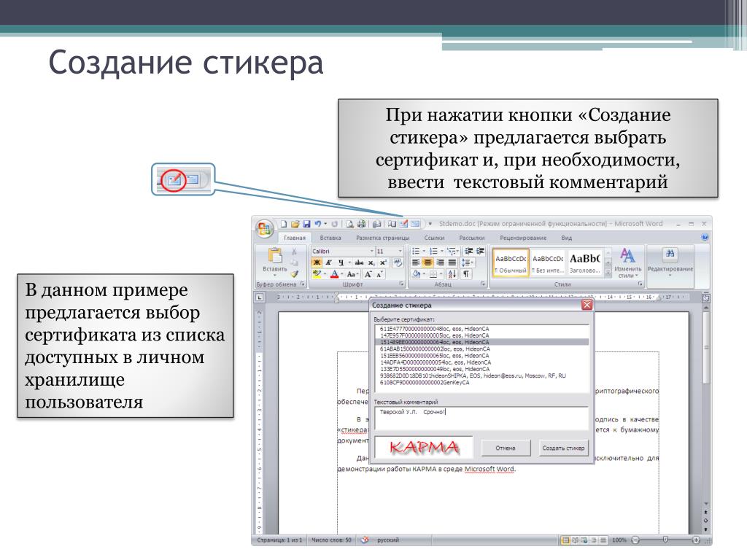Toggle italic К formatting
Screen dimensions: 747x560
coord(328,262)
